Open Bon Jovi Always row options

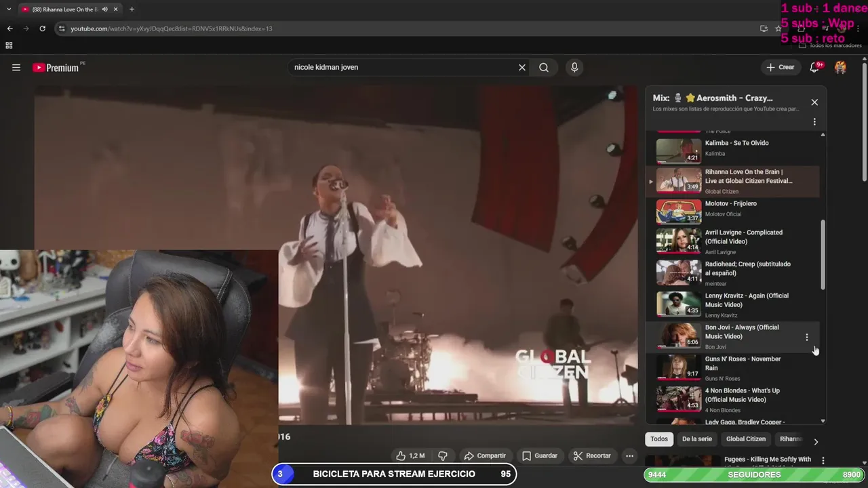tap(806, 337)
